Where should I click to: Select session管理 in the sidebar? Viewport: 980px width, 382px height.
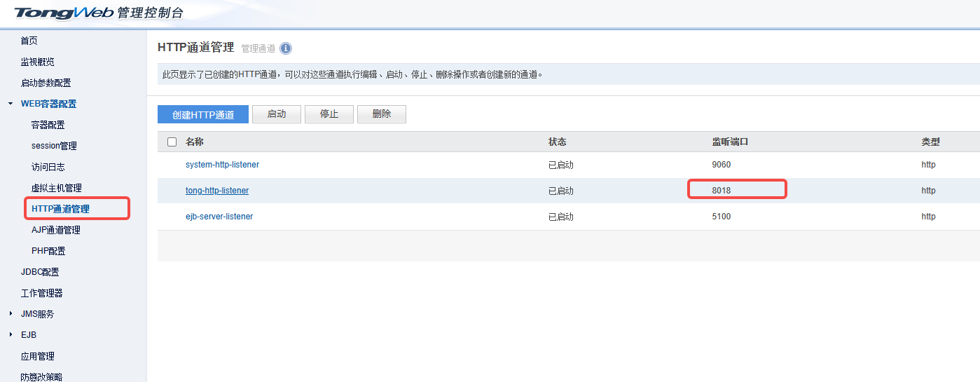(54, 146)
